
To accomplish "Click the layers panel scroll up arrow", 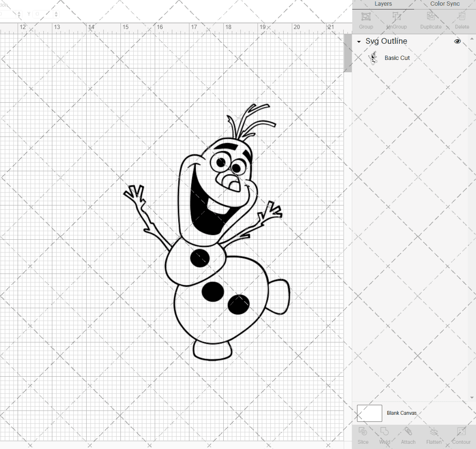I will coord(472,39).
